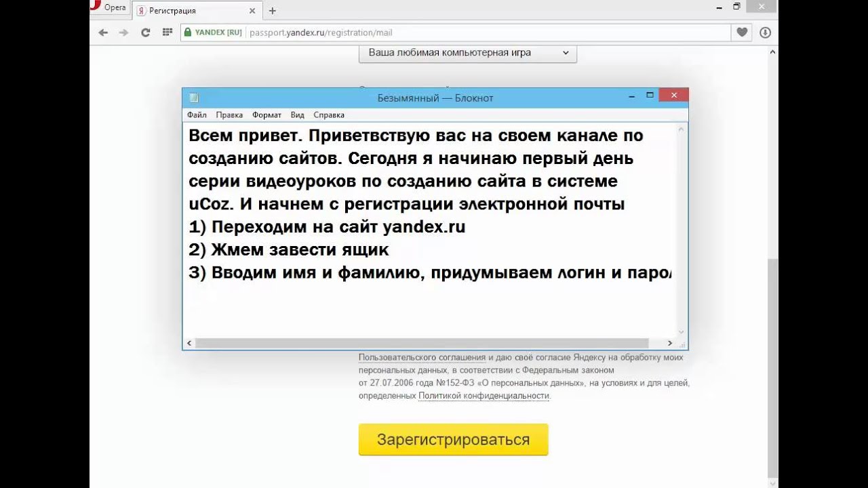The height and width of the screenshot is (488, 868).
Task: Click the Notepad document icon in title bar
Action: [x=194, y=98]
